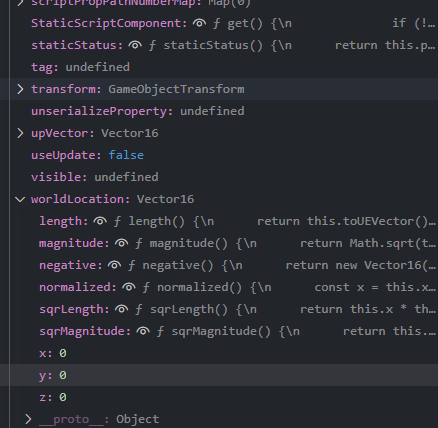Select the useUpdate: false row

(x=219, y=155)
